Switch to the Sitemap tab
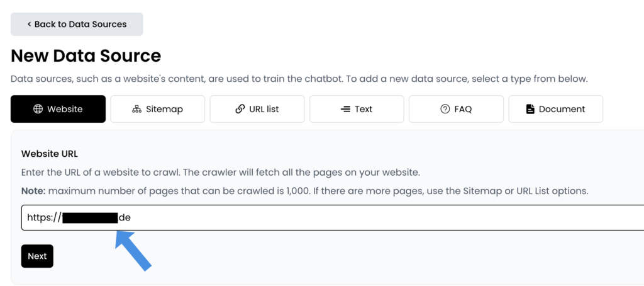This screenshot has width=644, height=286. 158,109
